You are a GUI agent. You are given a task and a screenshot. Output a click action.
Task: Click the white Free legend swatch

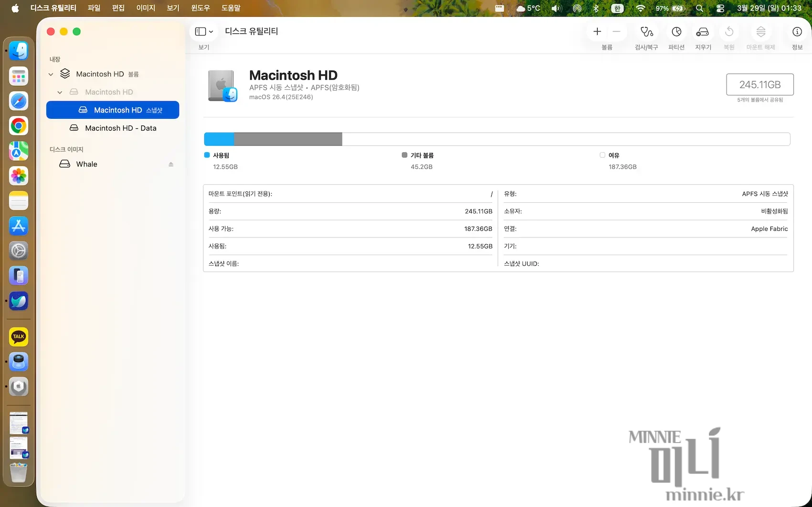coord(602,155)
